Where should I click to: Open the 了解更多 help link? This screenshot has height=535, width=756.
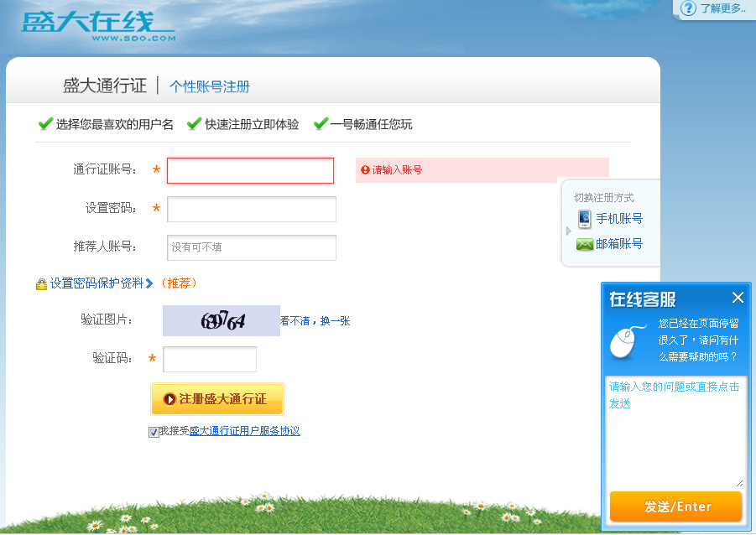pos(722,8)
